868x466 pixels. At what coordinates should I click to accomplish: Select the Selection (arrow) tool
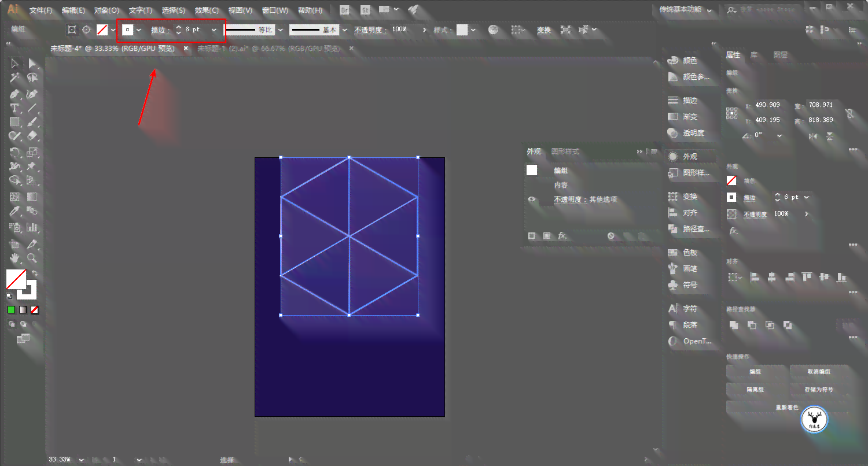coord(15,64)
